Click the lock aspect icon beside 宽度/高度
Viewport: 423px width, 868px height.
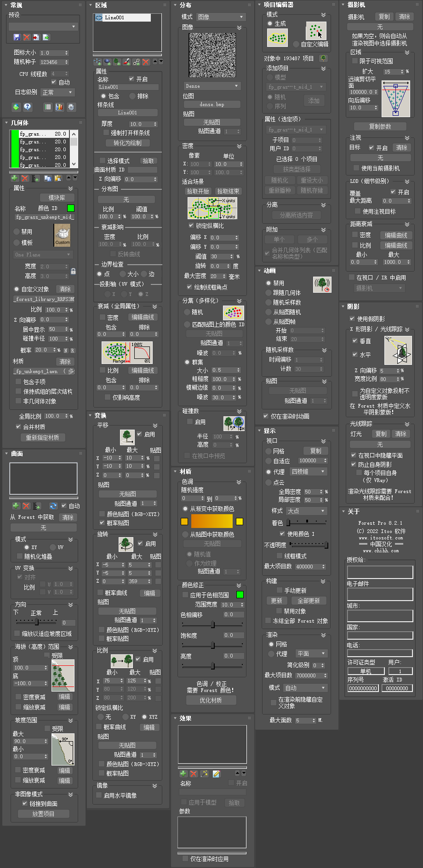pyautogui.click(x=73, y=271)
